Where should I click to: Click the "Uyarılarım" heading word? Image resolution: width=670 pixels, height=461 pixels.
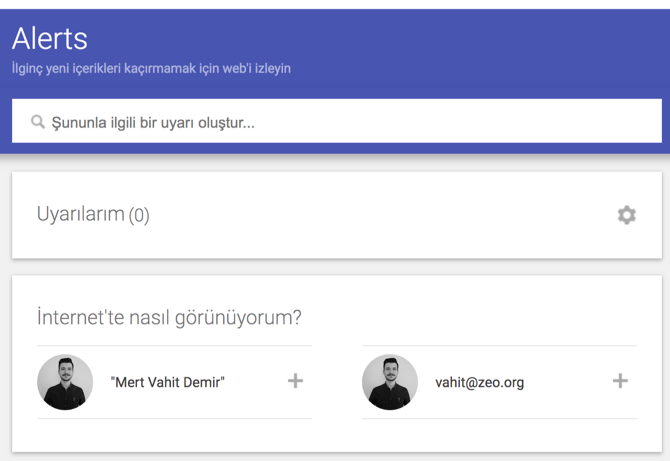80,214
